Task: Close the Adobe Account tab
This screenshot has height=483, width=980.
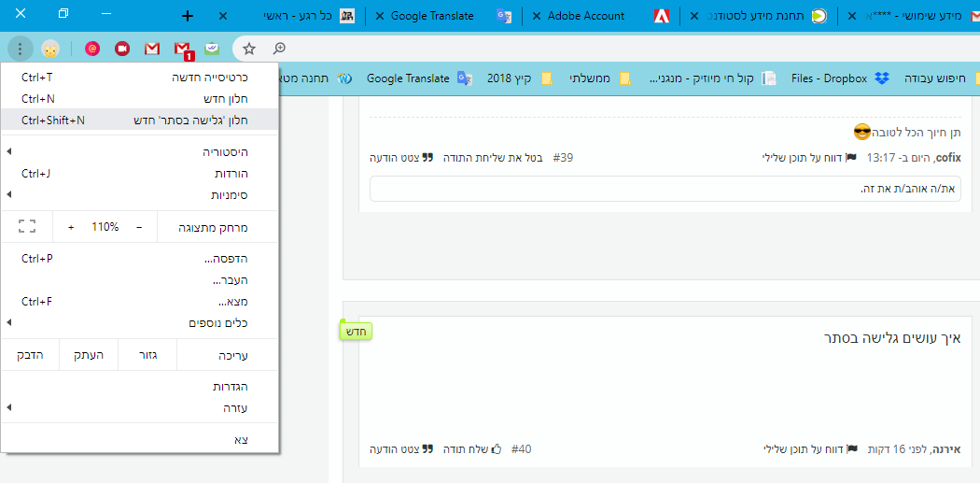Action: click(537, 16)
